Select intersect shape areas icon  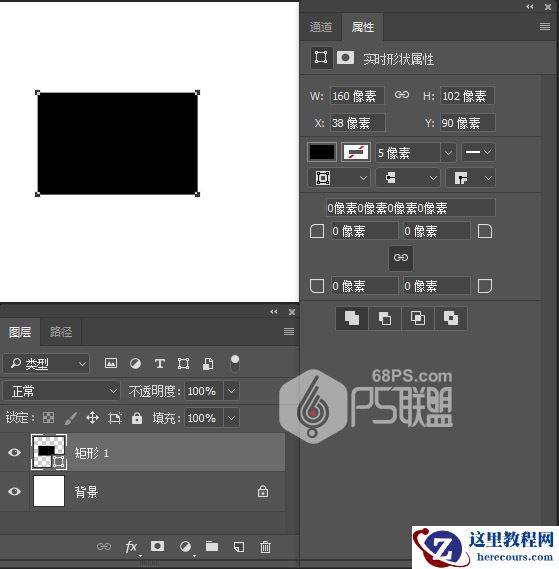point(417,318)
